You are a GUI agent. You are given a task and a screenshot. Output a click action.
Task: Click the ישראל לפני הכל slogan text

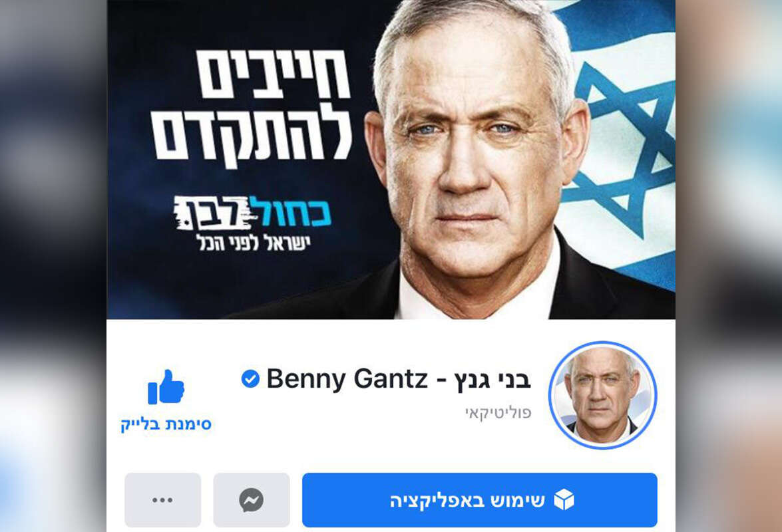(x=254, y=243)
